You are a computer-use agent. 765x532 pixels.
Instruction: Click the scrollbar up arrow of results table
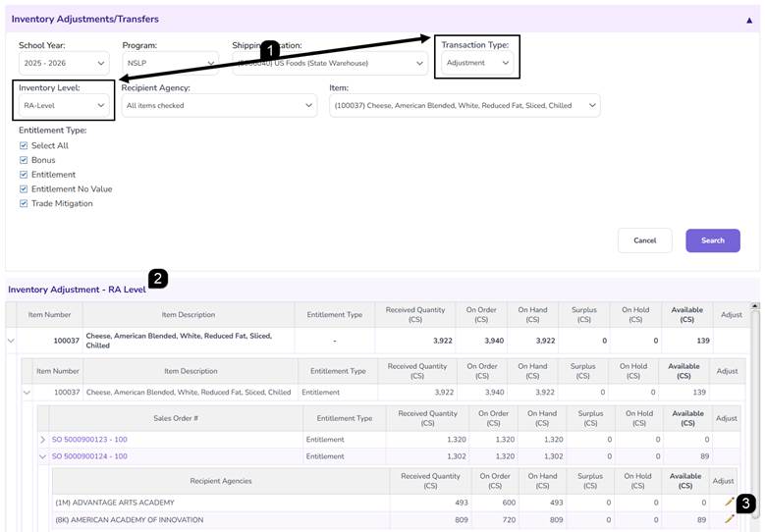(x=755, y=305)
